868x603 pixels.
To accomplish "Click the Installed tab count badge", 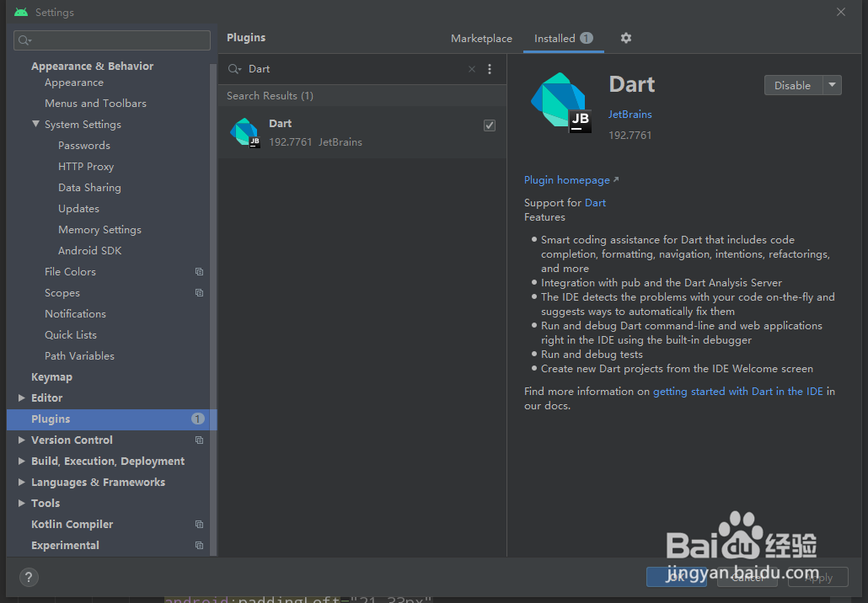I will [x=587, y=38].
